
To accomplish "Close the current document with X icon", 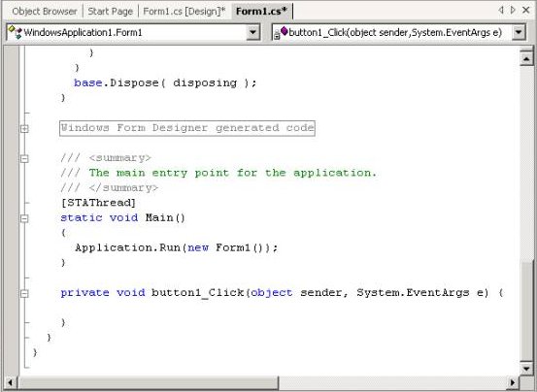I will 525,11.
